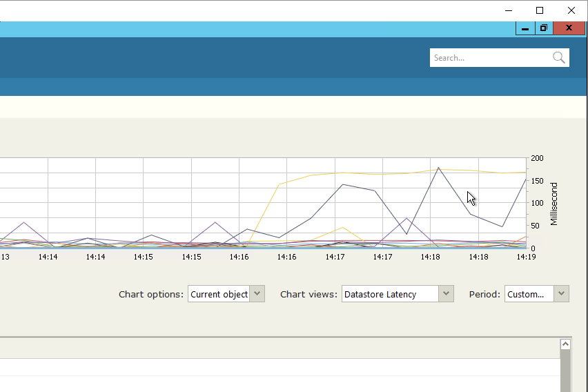Viewport: 588px width, 392px height.
Task: Select the Current object combo box text
Action: pos(219,294)
